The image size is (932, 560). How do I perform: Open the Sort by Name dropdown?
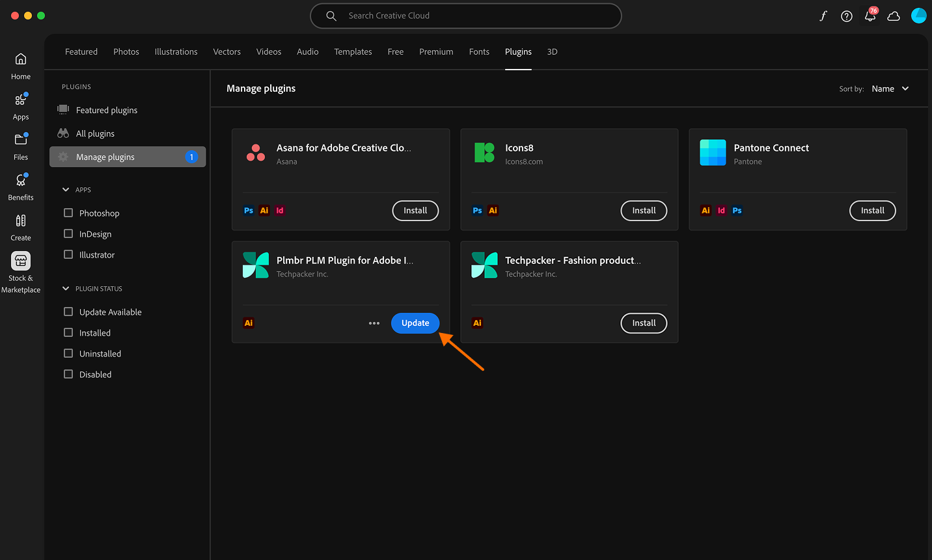(890, 88)
